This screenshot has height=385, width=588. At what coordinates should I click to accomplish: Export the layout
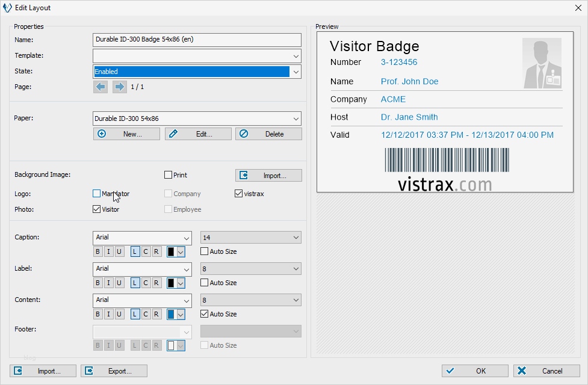coord(114,371)
